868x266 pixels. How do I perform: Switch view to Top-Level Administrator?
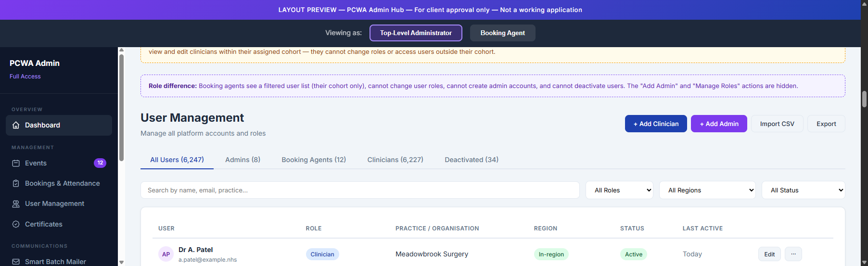pyautogui.click(x=416, y=33)
